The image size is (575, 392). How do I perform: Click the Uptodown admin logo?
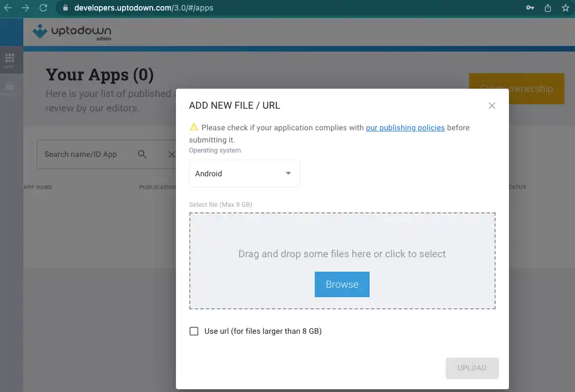pos(72,32)
